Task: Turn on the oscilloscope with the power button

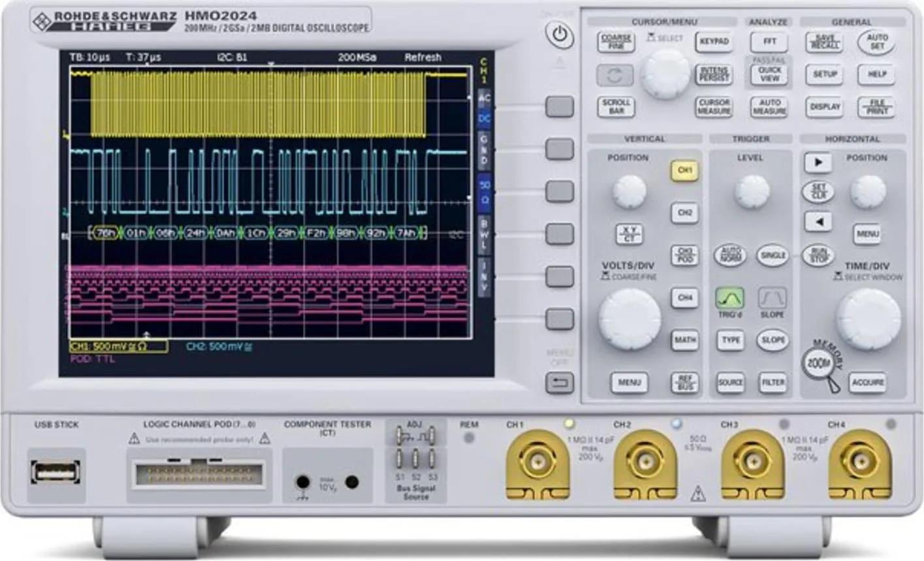Action: 560,35
